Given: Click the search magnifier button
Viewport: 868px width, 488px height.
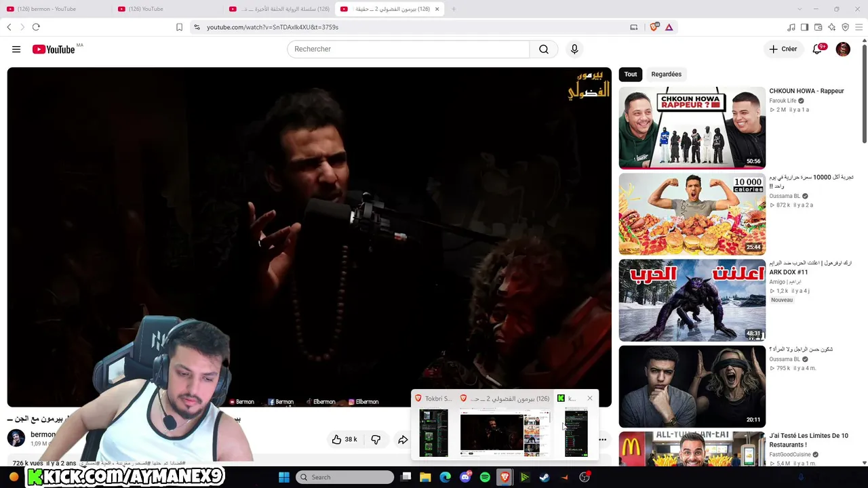Looking at the screenshot, I should click(544, 49).
